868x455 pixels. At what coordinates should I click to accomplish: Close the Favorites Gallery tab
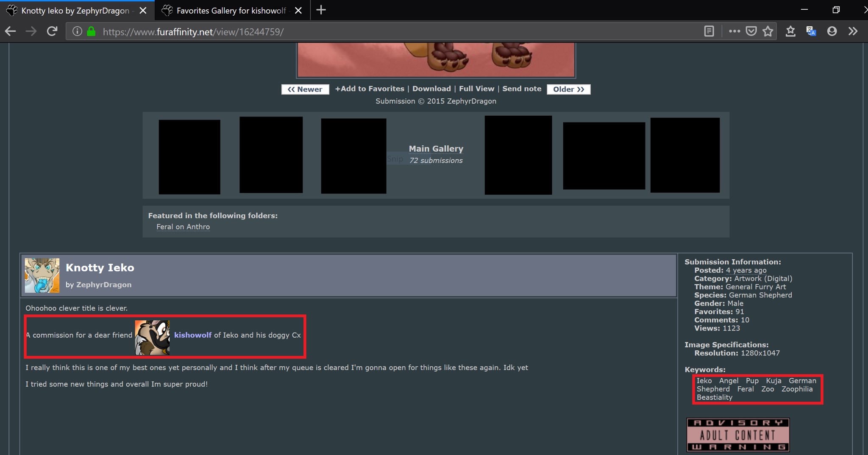[x=298, y=10]
